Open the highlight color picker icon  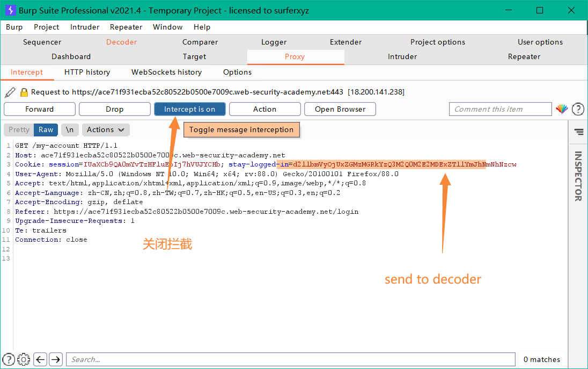[561, 109]
